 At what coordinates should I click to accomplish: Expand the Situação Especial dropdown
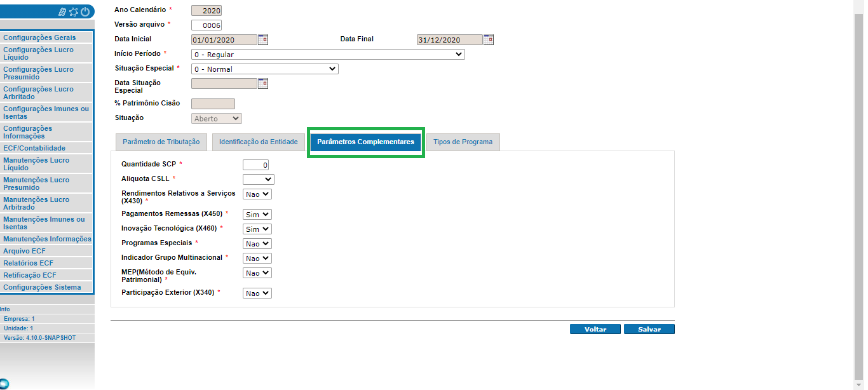click(x=265, y=69)
